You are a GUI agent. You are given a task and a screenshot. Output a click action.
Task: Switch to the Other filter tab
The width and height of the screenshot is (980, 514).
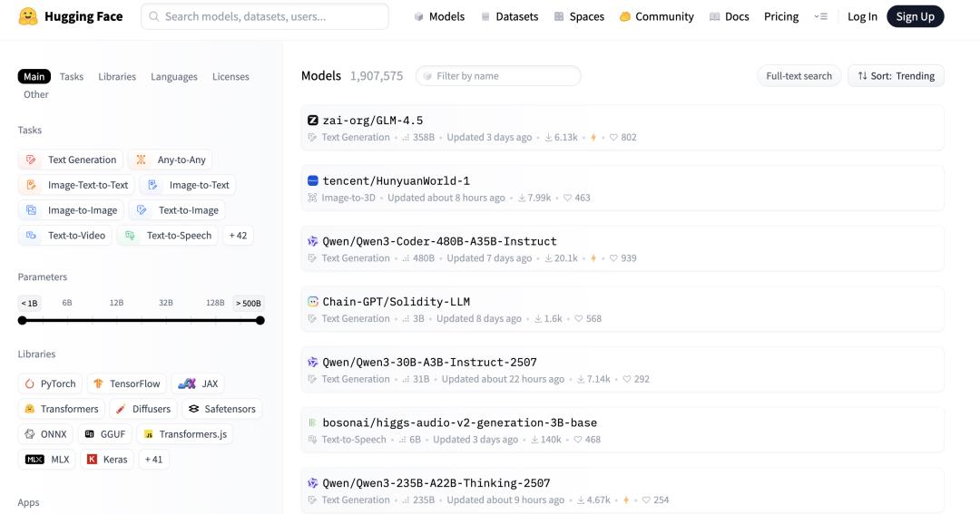(35, 94)
